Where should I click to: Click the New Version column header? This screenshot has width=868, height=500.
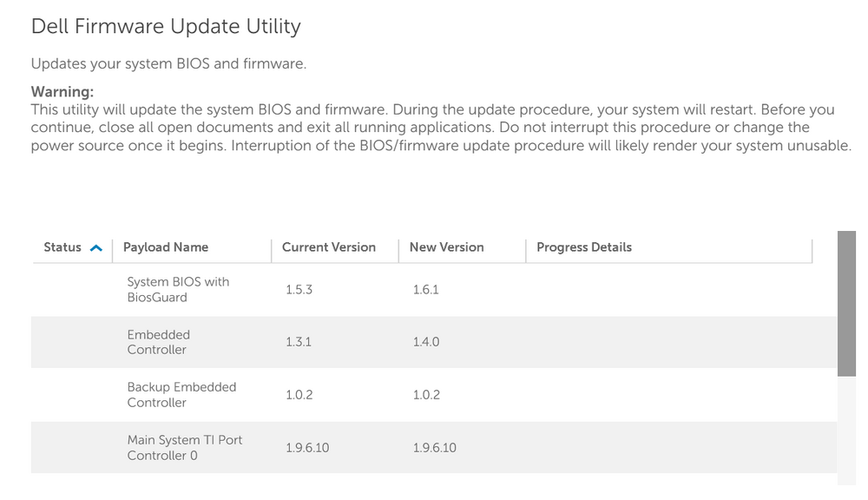[446, 247]
